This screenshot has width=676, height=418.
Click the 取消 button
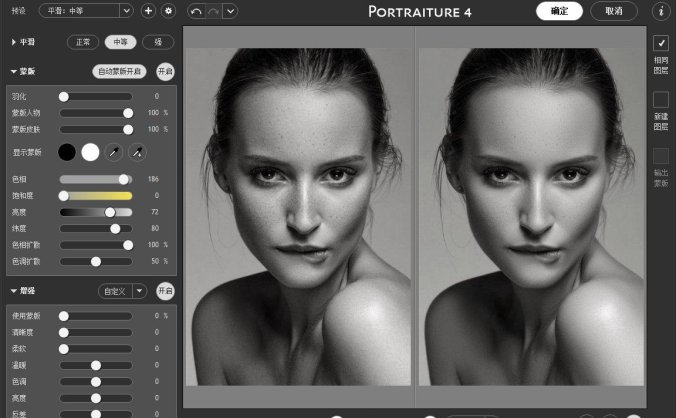613,11
